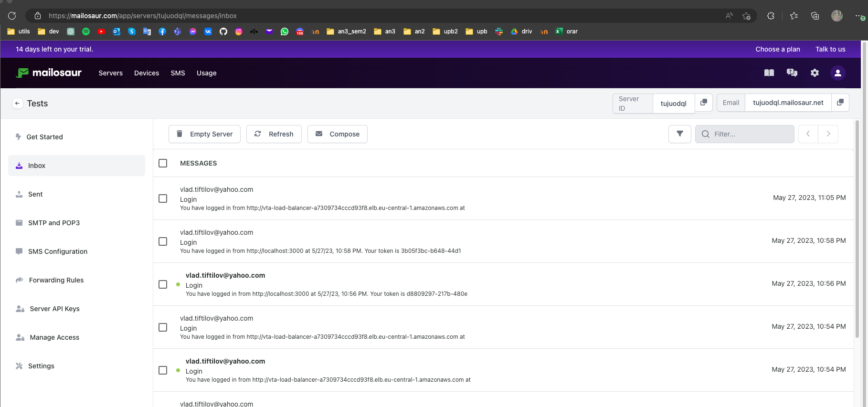Open the help chat icon in header
Screen dimensions: 868x407
[x=792, y=73]
